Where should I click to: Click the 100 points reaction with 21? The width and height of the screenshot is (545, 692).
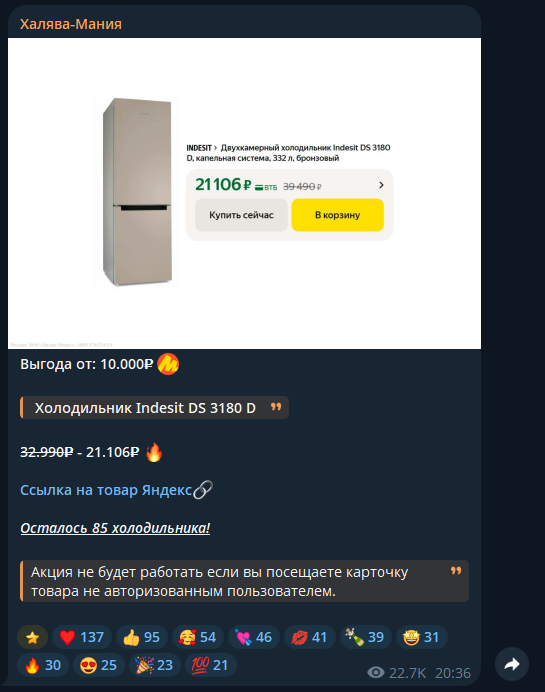click(211, 665)
